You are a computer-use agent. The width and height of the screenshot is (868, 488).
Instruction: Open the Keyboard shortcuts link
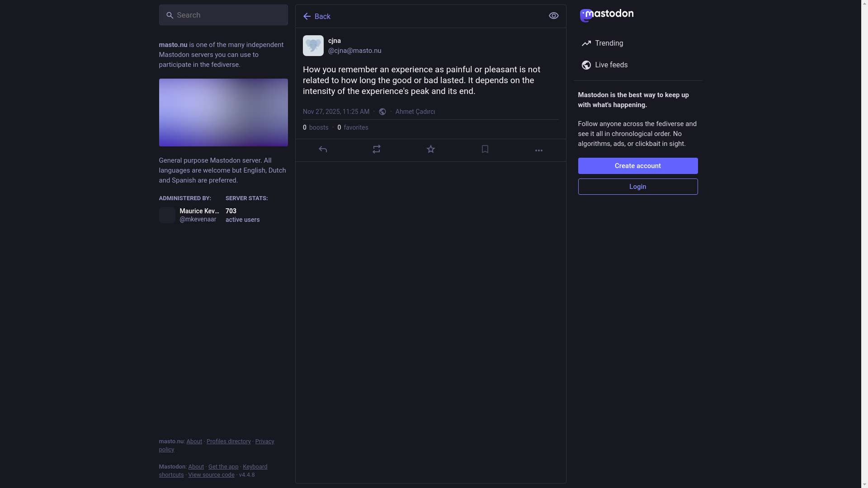point(213,471)
